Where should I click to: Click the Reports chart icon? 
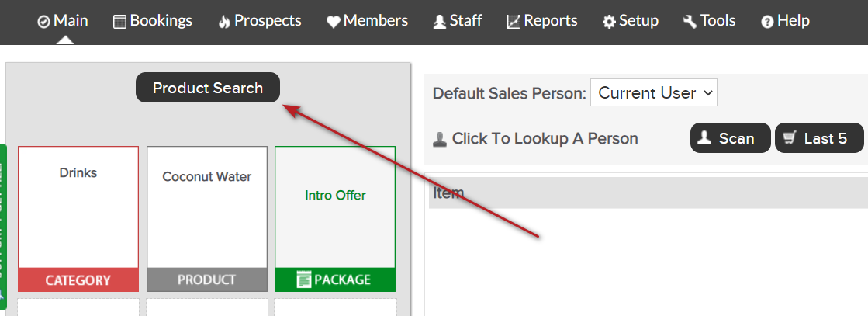click(x=514, y=23)
